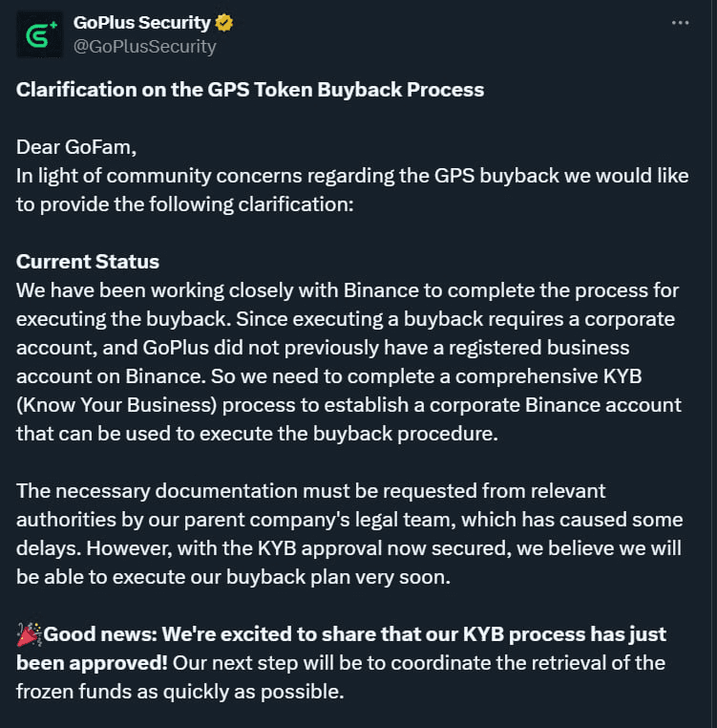Click the Dear GoFam greeting line
The height and width of the screenshot is (728, 717).
[76, 147]
